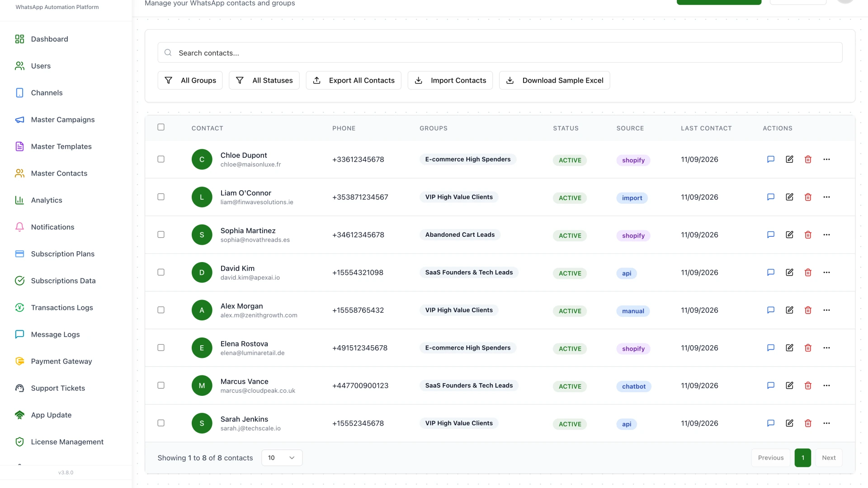
Task: Open more options for Marcus Vance
Action: [826, 385]
